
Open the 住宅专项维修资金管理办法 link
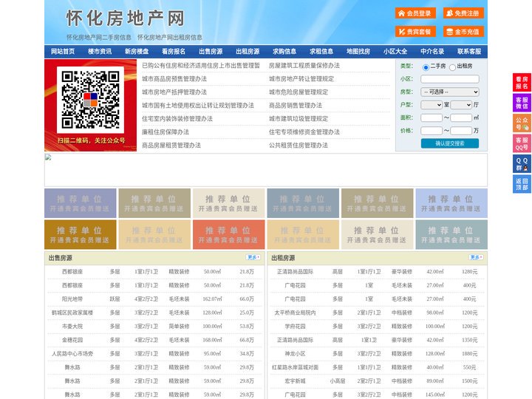point(304,132)
